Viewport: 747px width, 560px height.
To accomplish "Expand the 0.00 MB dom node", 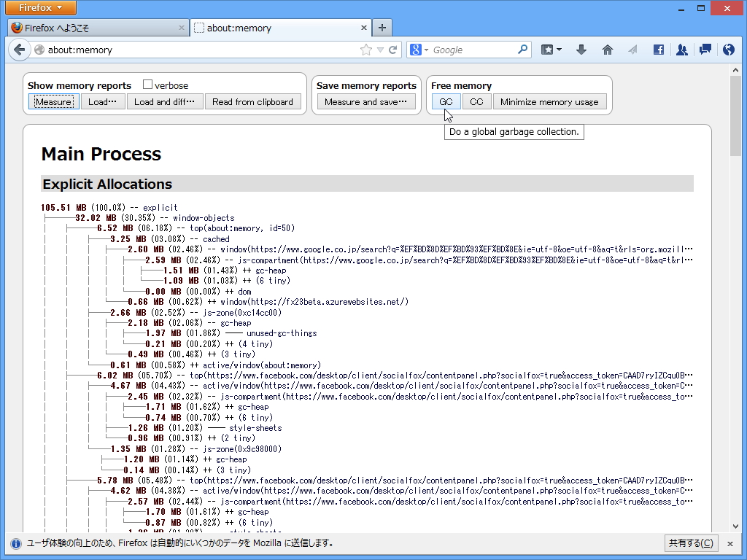I will [198, 292].
